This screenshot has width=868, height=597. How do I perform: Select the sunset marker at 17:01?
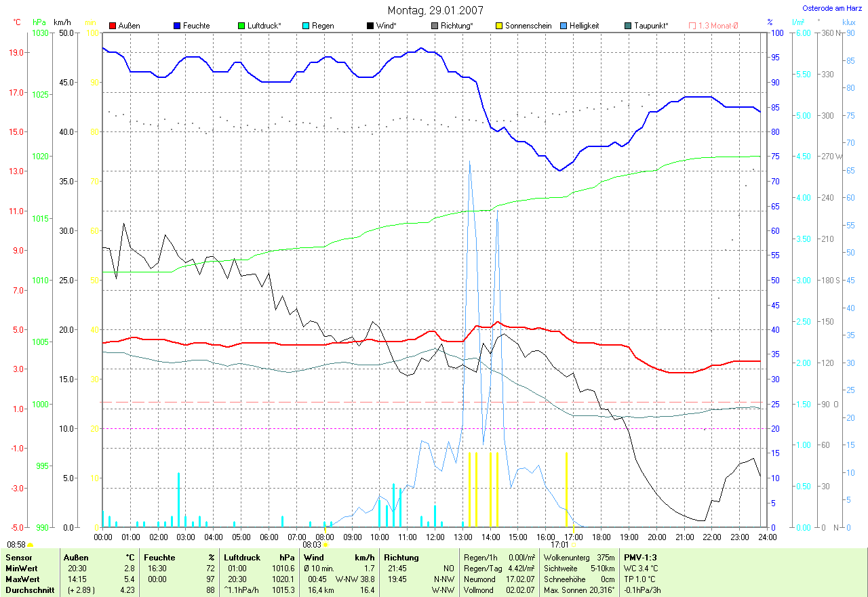click(574, 544)
